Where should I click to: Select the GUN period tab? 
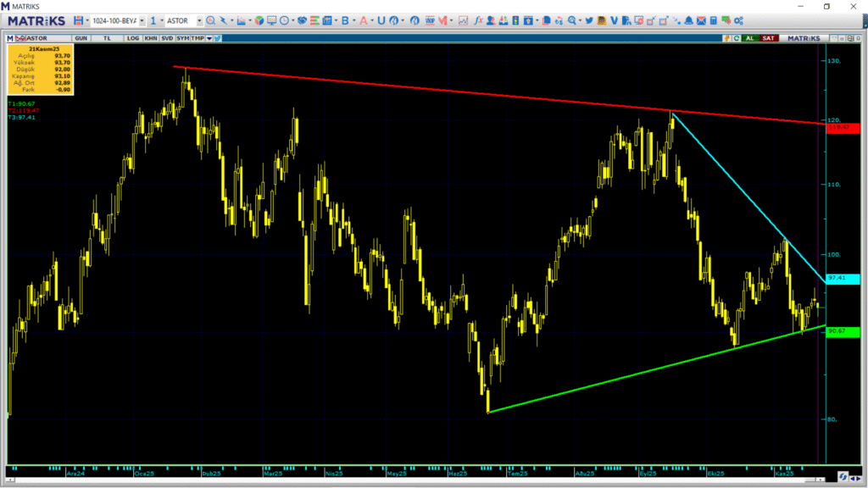[x=82, y=38]
